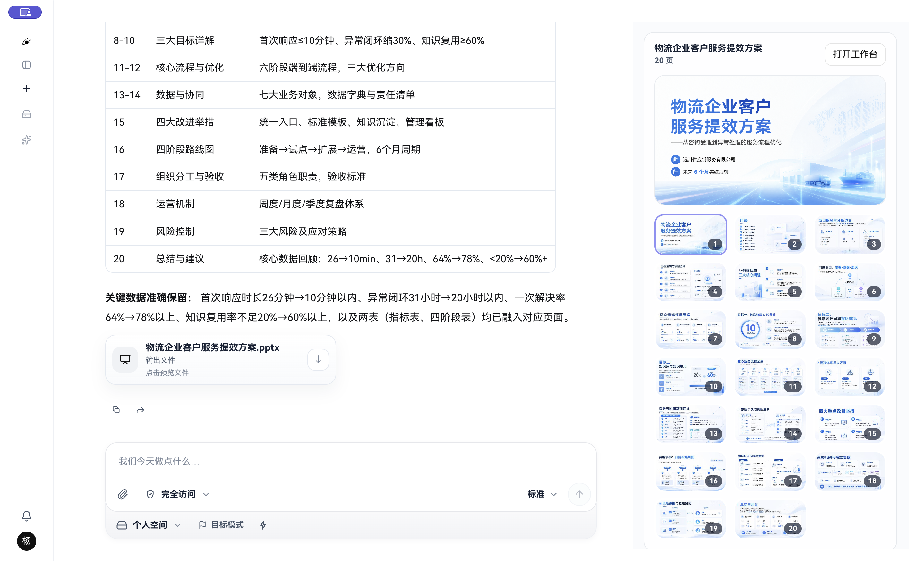This screenshot has width=924, height=561.
Task: Open the sparkle skills icon in sidebar
Action: (26, 139)
